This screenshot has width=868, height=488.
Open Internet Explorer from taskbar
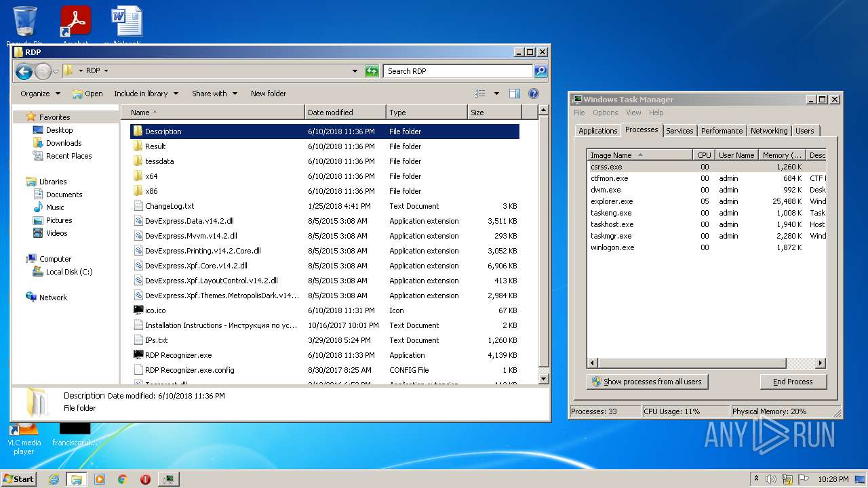click(54, 479)
